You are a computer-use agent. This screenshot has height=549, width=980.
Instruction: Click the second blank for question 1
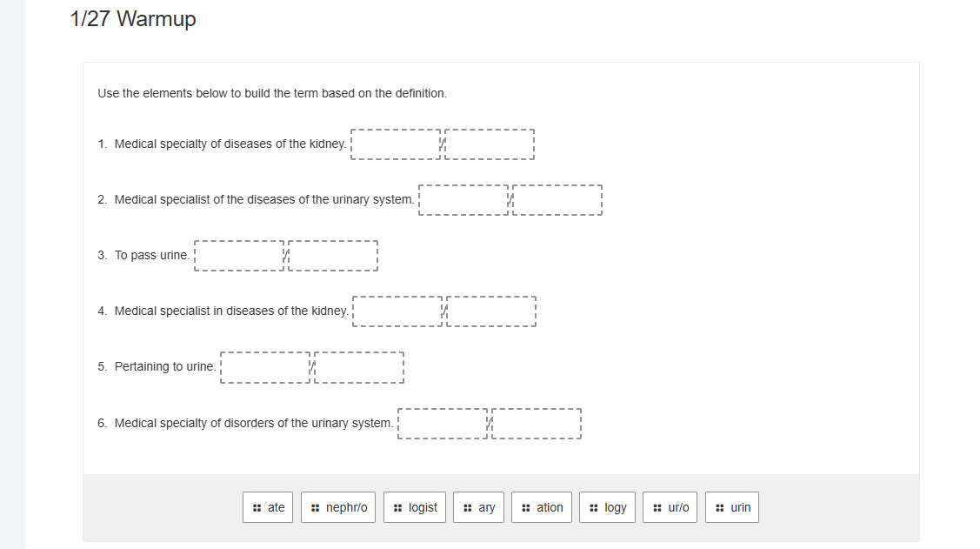(x=490, y=144)
